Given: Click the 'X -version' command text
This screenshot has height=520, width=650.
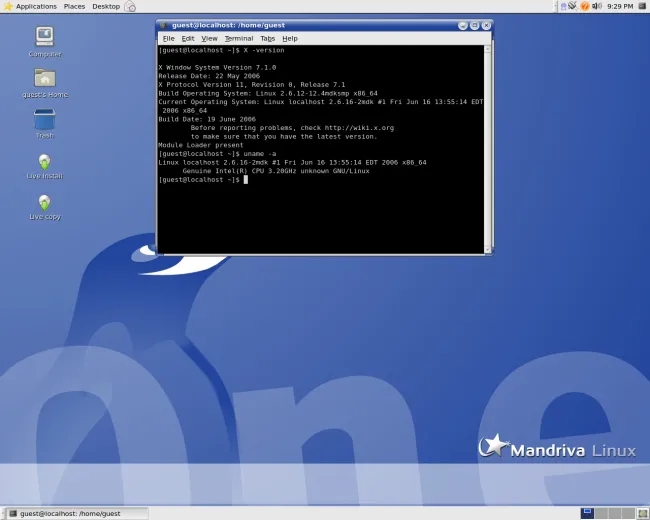Looking at the screenshot, I should (x=264, y=50).
